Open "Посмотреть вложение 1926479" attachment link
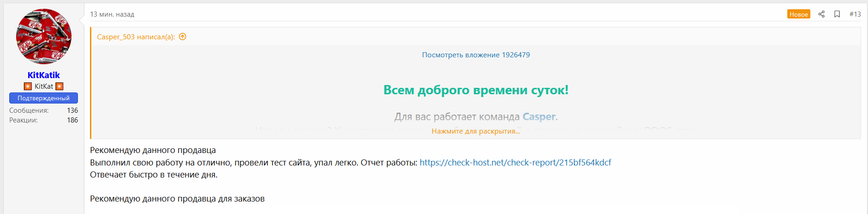The width and height of the screenshot is (868, 214). pyautogui.click(x=476, y=55)
